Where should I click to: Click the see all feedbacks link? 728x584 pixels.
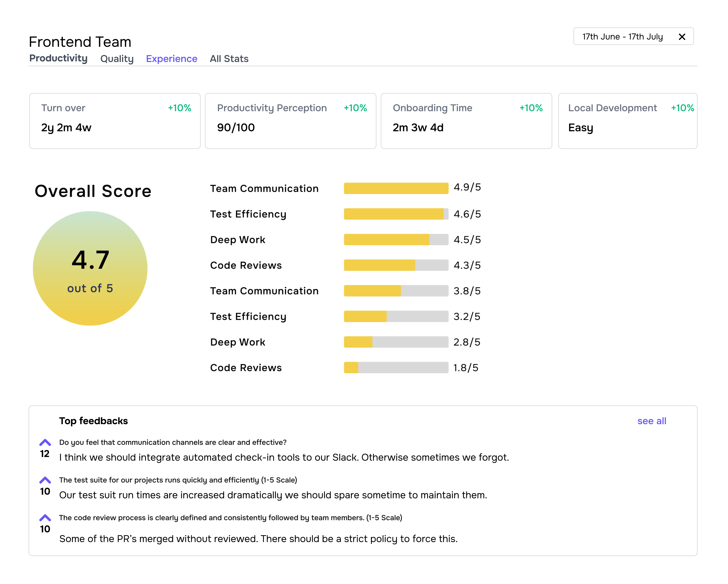(651, 421)
